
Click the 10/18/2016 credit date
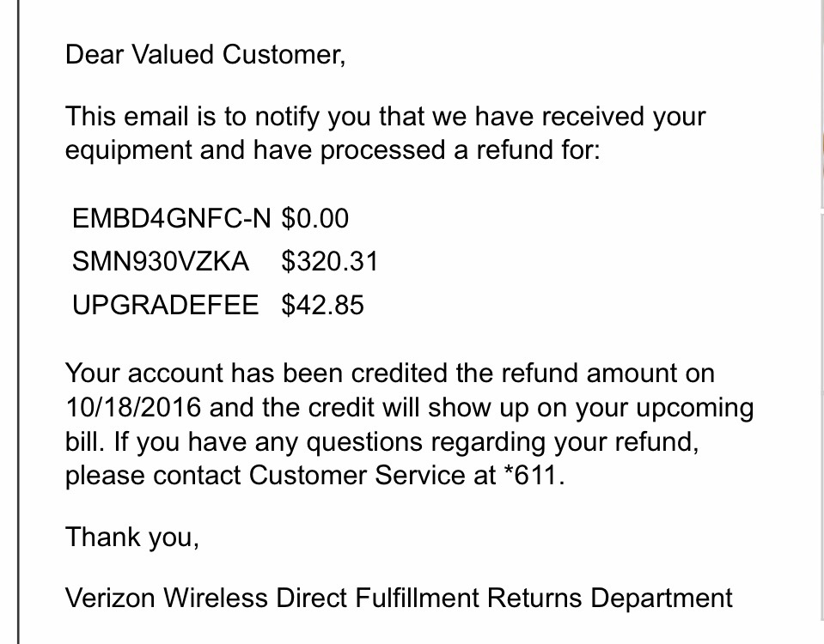pyautogui.click(x=133, y=407)
